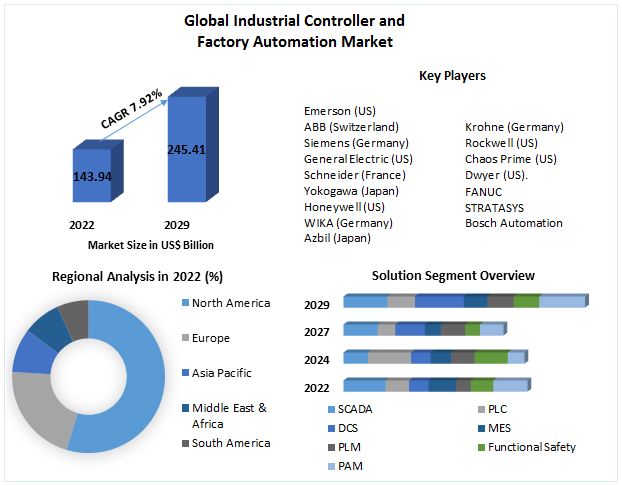
Task: Click the PLC legend color swatch
Action: pyautogui.click(x=480, y=409)
